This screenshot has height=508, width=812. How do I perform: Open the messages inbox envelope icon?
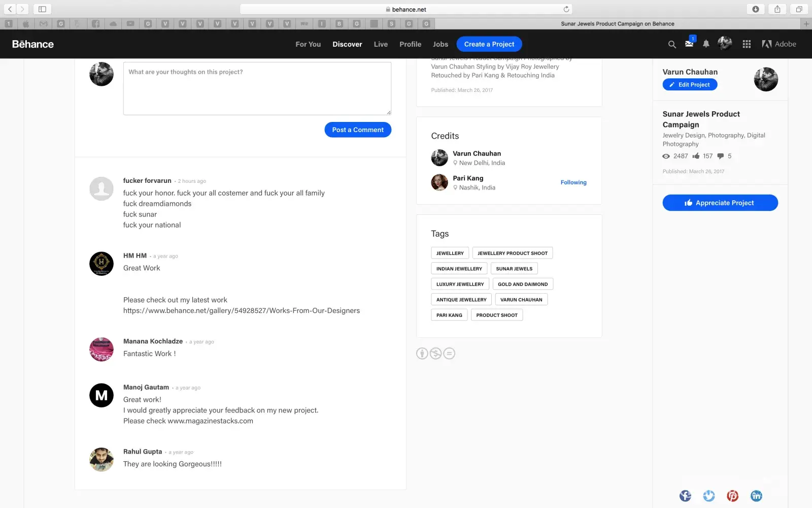pos(689,44)
